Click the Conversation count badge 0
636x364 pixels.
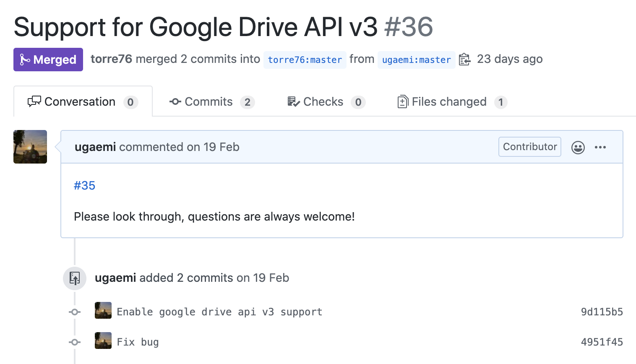[130, 102]
